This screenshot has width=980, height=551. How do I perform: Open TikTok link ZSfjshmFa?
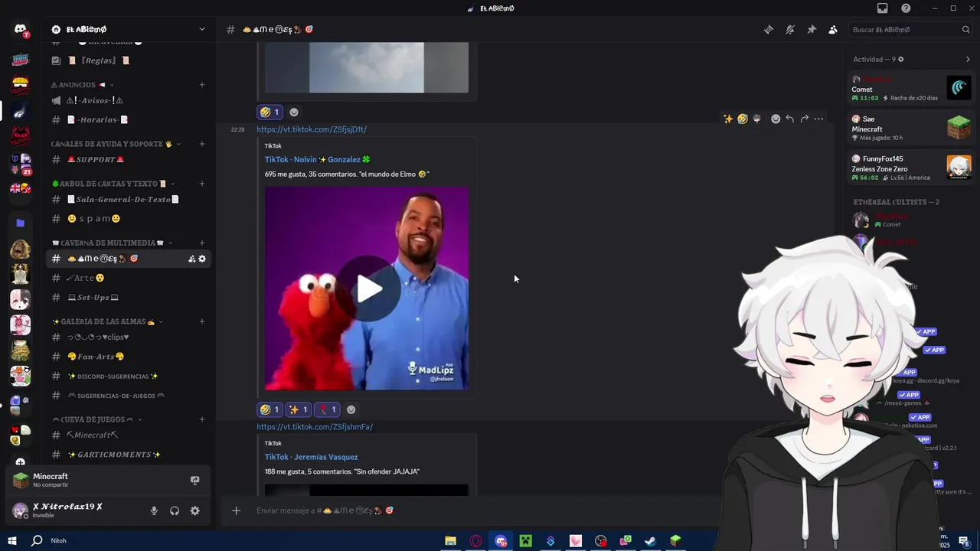tap(315, 427)
